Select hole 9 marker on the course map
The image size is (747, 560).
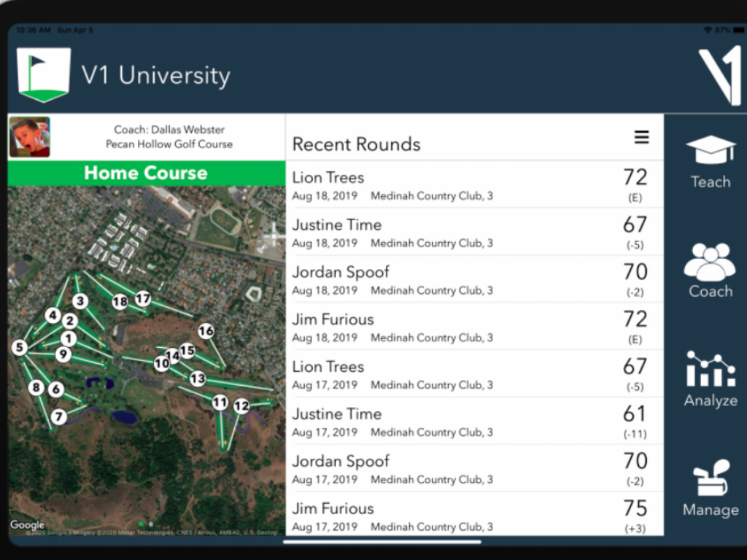(63, 354)
